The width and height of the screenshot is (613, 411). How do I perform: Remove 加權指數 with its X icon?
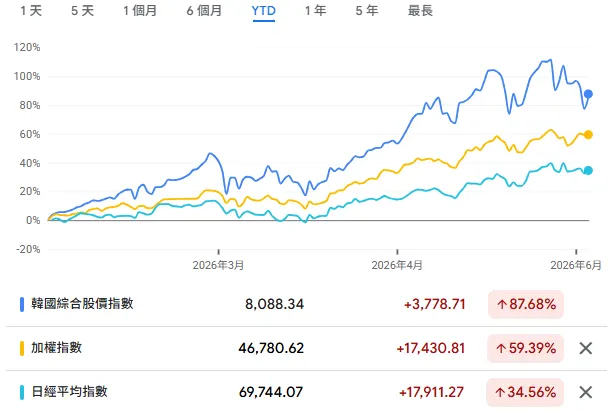pos(585,348)
